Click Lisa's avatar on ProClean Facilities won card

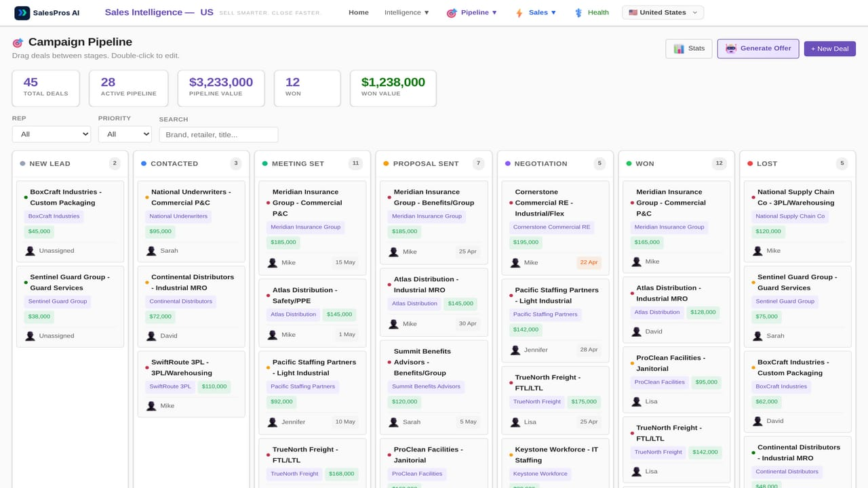(x=636, y=401)
